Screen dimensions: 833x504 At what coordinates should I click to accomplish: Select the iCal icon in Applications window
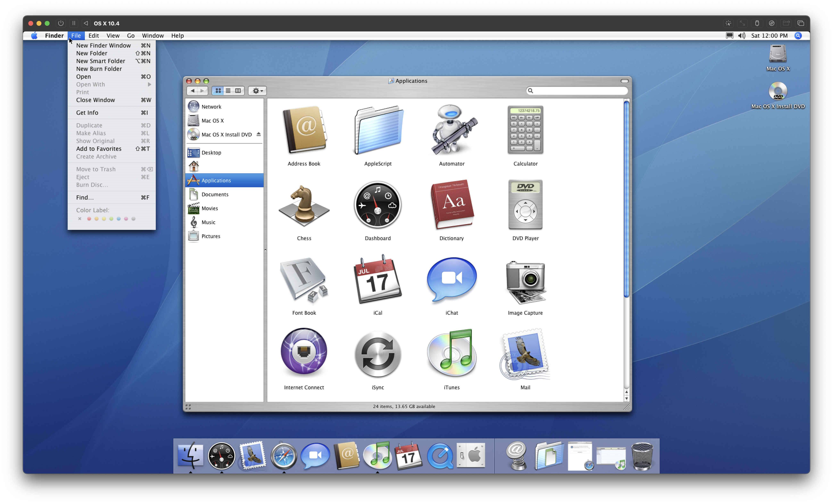click(378, 279)
